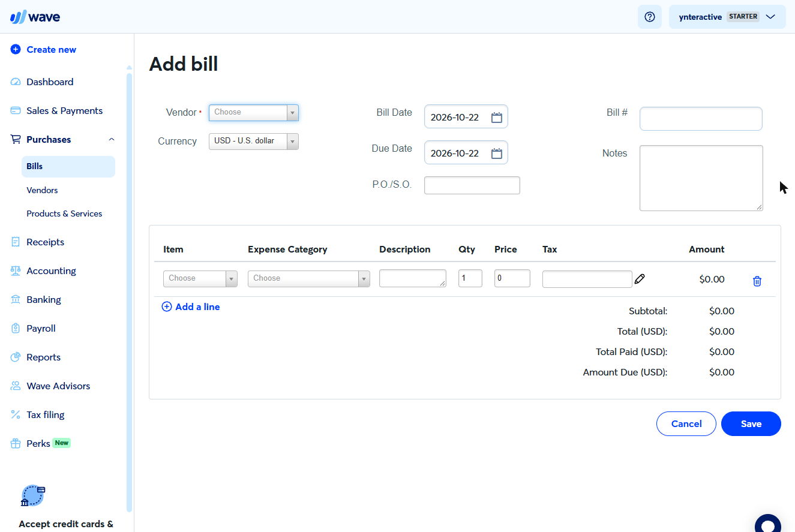Click the Reports pie chart icon
This screenshot has width=795, height=532.
click(16, 357)
